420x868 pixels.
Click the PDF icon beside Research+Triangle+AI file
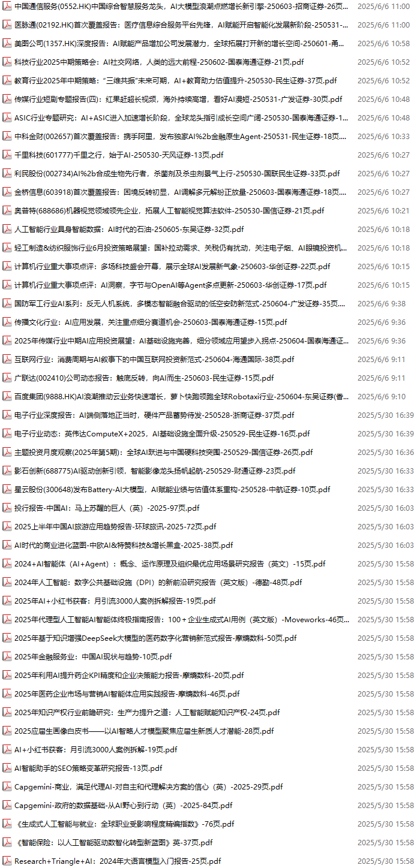coord(7,861)
